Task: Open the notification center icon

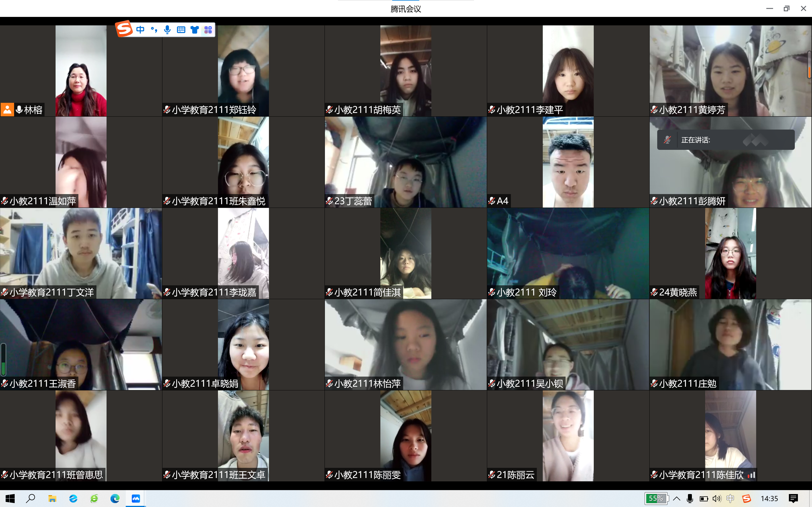Action: coord(793,499)
